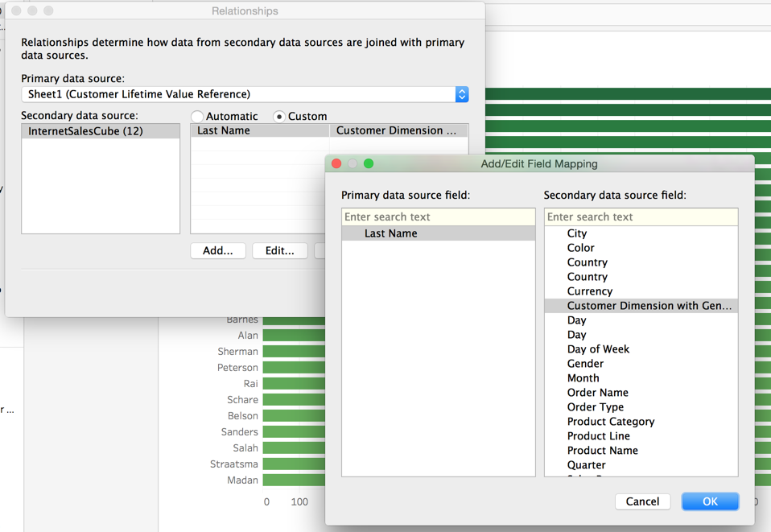Select City in the secondary field list
771x532 pixels.
[641, 233]
